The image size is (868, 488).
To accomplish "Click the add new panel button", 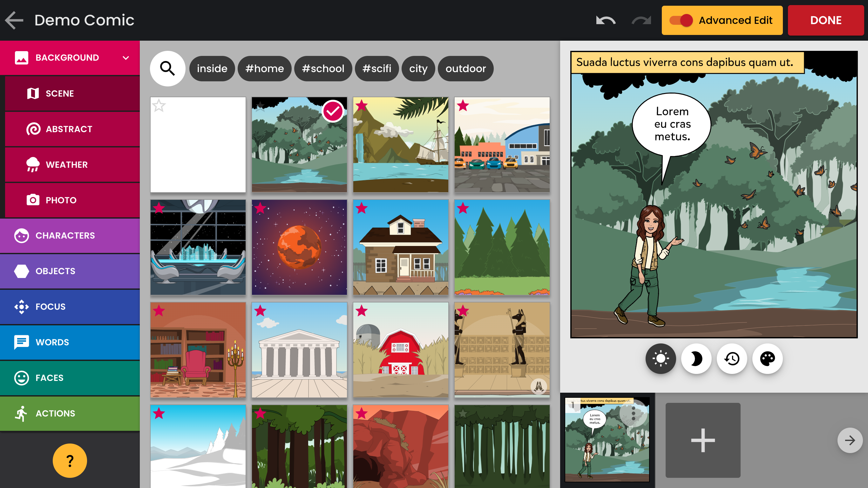I will tap(702, 440).
